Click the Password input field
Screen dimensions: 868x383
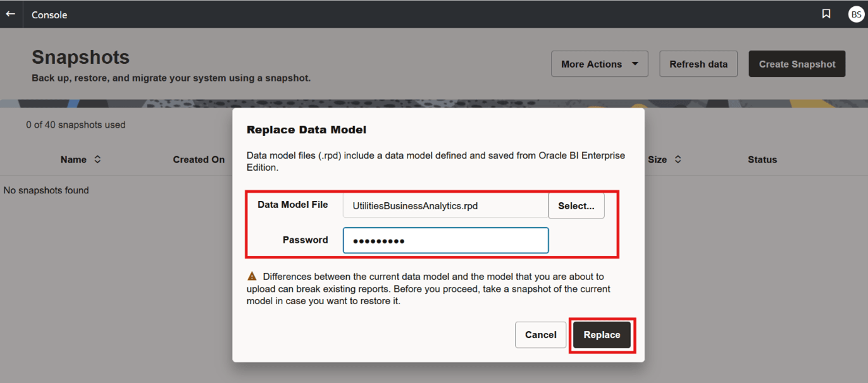[445, 240]
